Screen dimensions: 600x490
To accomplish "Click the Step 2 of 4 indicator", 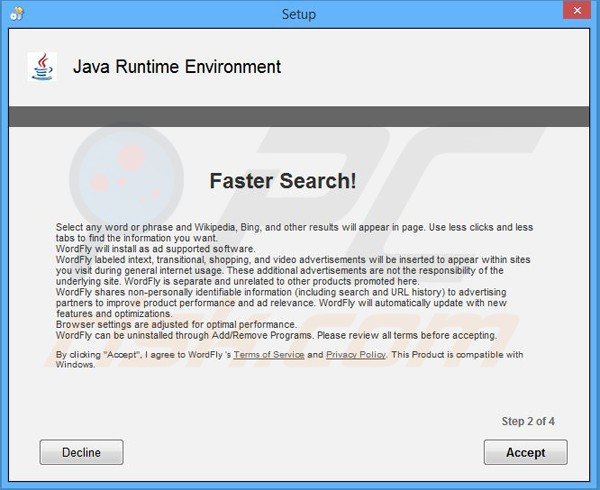I will click(x=528, y=421).
